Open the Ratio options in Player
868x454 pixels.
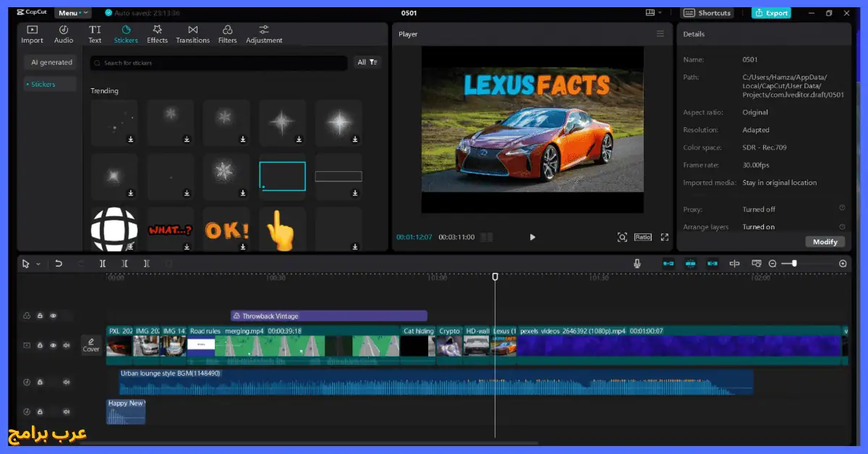click(x=643, y=237)
